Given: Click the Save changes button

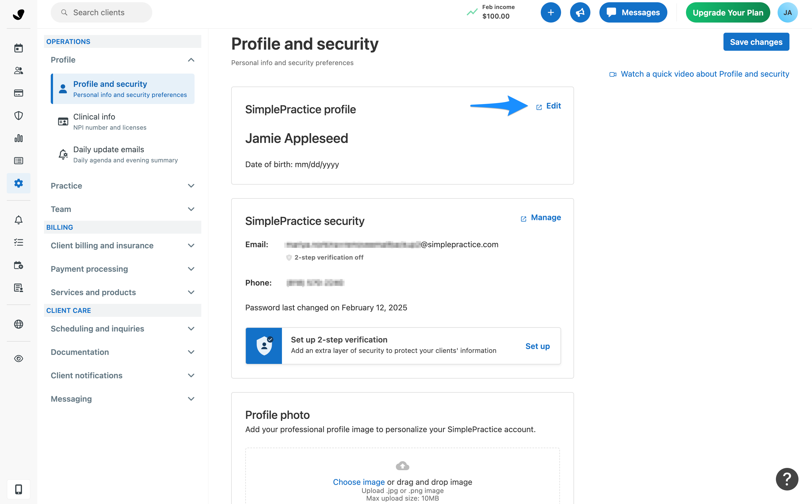Looking at the screenshot, I should click(x=756, y=42).
